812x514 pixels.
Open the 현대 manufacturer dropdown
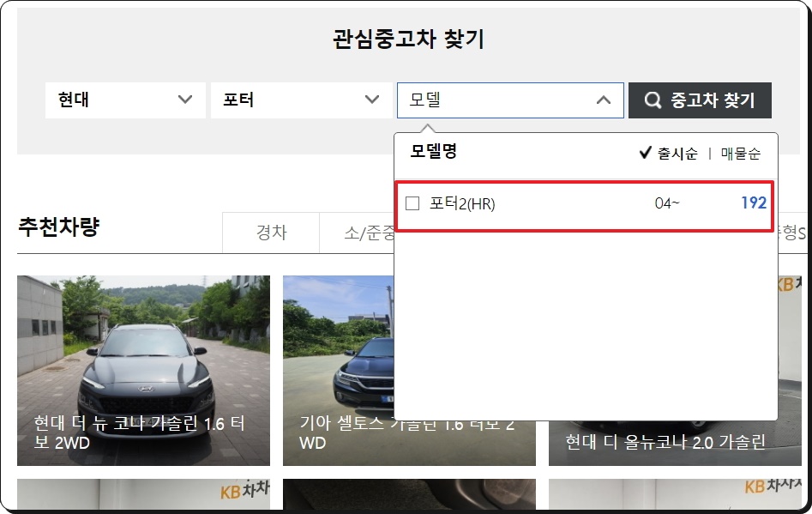pyautogui.click(x=125, y=100)
